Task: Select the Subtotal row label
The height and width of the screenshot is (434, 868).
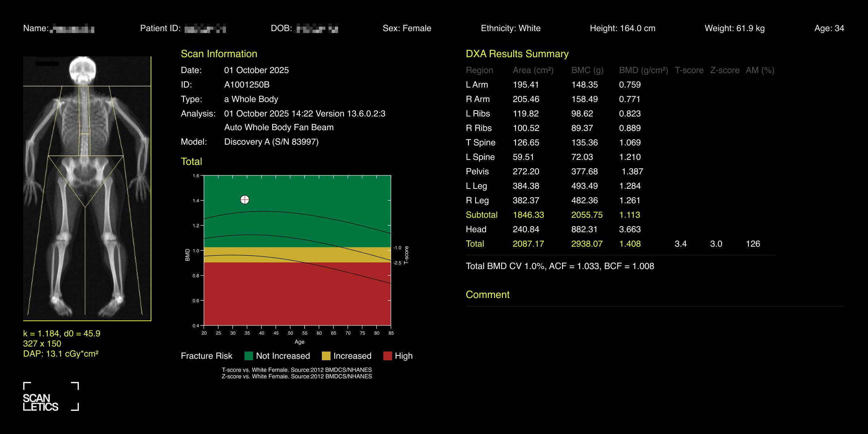Action: (x=481, y=215)
